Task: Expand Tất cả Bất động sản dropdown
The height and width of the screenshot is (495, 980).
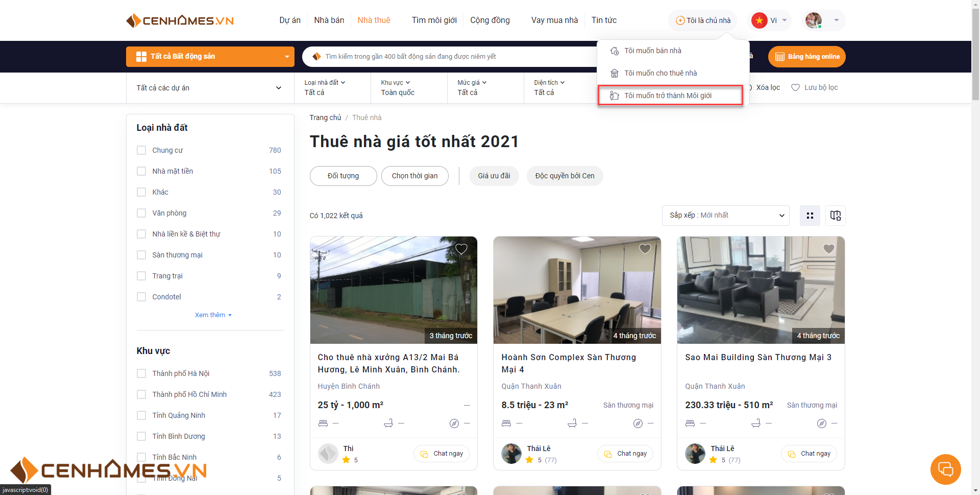Action: [x=210, y=57]
